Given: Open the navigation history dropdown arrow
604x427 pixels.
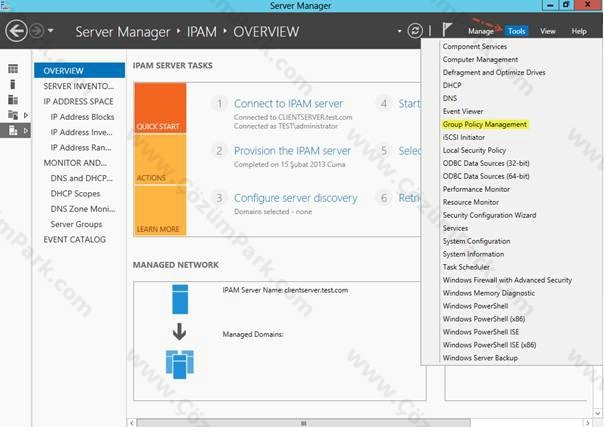Looking at the screenshot, I should 51,31.
